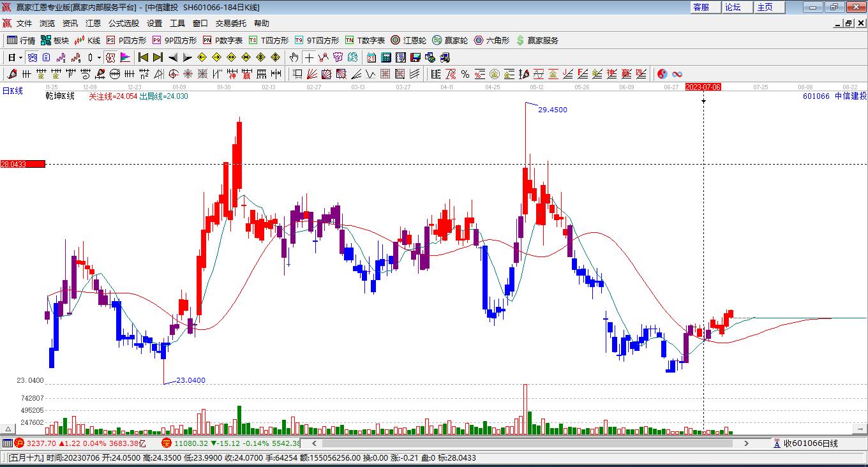Click the yin-yang Taiji icon
The height and width of the screenshot is (467, 868).
point(662,74)
